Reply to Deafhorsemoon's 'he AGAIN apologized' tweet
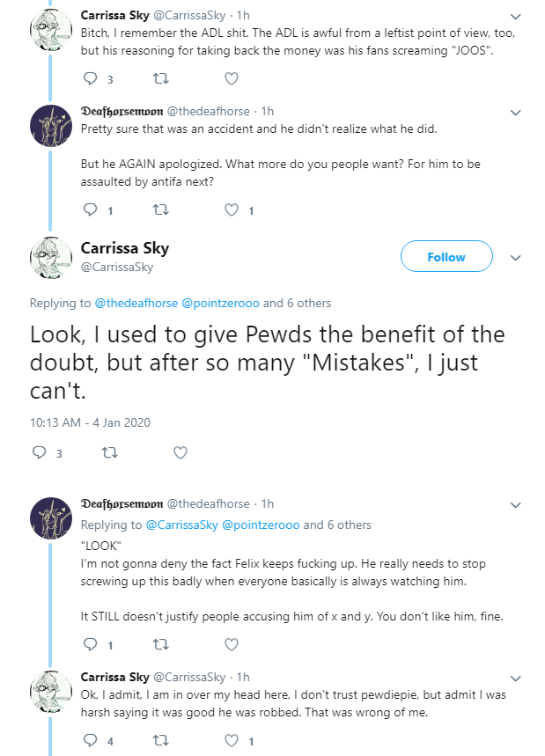The height and width of the screenshot is (756, 545). tap(90, 209)
